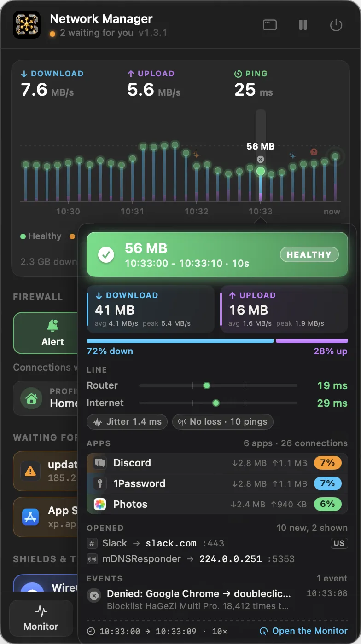This screenshot has width=361, height=644.
Task: Click the Jitter 1.4 ms pill
Action: (127, 421)
